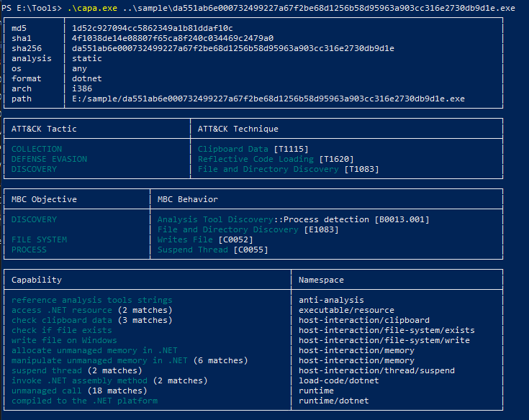This screenshot has height=420, width=529.
Task: Click reference analysis tools strings capability
Action: coord(92,300)
